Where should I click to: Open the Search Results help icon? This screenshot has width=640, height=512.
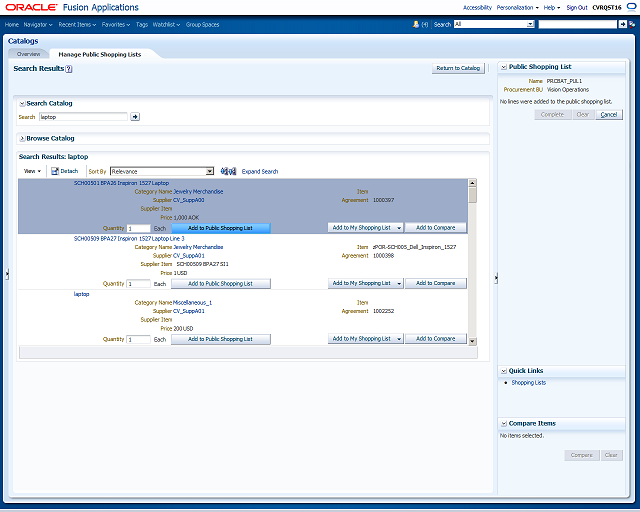pos(69,69)
